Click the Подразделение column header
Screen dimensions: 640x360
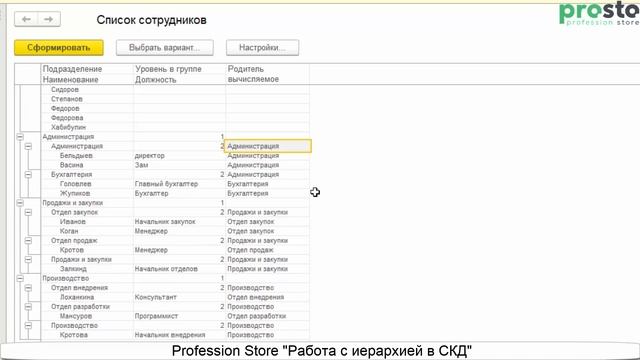coord(72,69)
